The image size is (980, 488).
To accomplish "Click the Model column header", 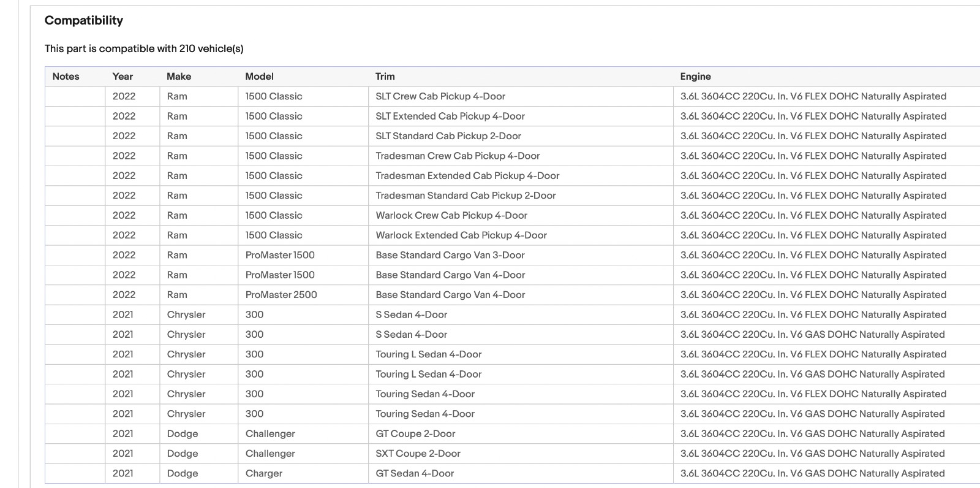I will pos(259,77).
